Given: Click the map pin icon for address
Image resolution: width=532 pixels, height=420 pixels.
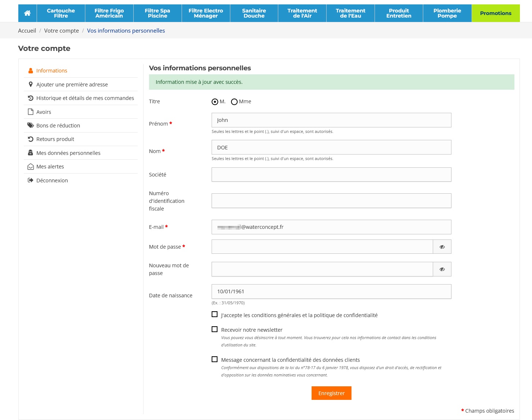Looking at the screenshot, I should tap(31, 85).
